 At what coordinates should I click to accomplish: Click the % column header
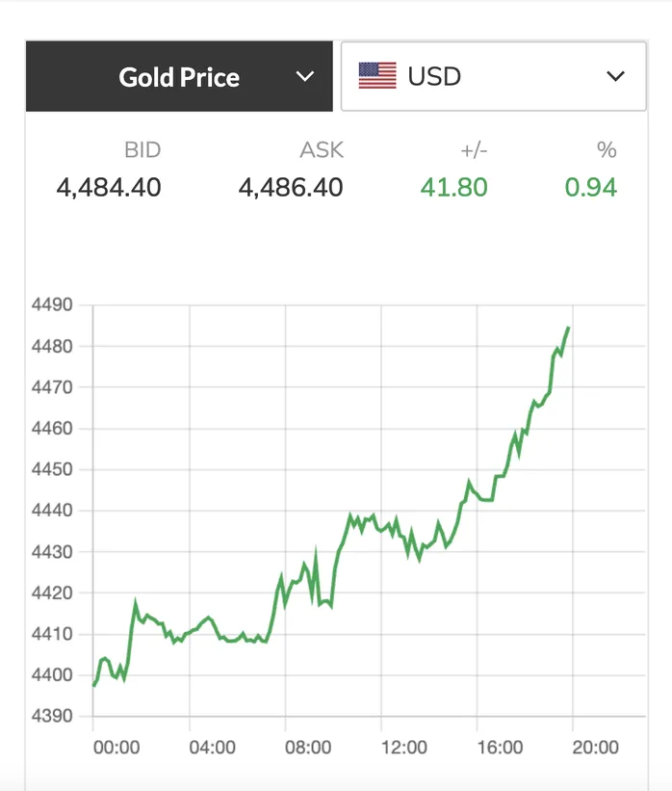pos(607,150)
